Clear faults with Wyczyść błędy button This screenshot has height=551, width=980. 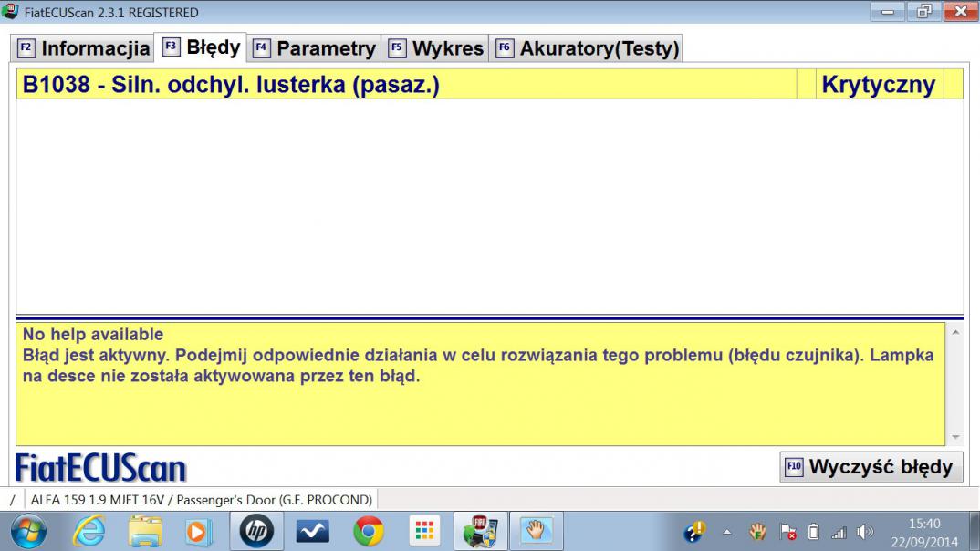tap(871, 467)
